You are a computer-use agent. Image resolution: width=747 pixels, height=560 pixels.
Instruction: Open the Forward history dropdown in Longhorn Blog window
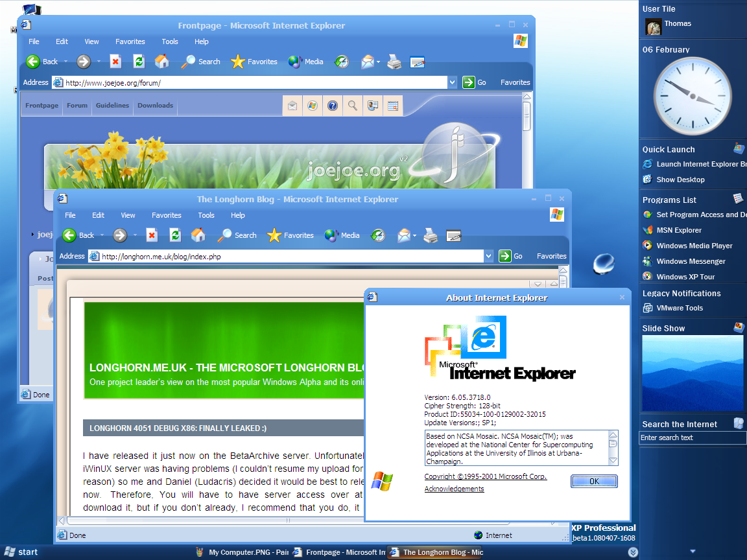[135, 235]
